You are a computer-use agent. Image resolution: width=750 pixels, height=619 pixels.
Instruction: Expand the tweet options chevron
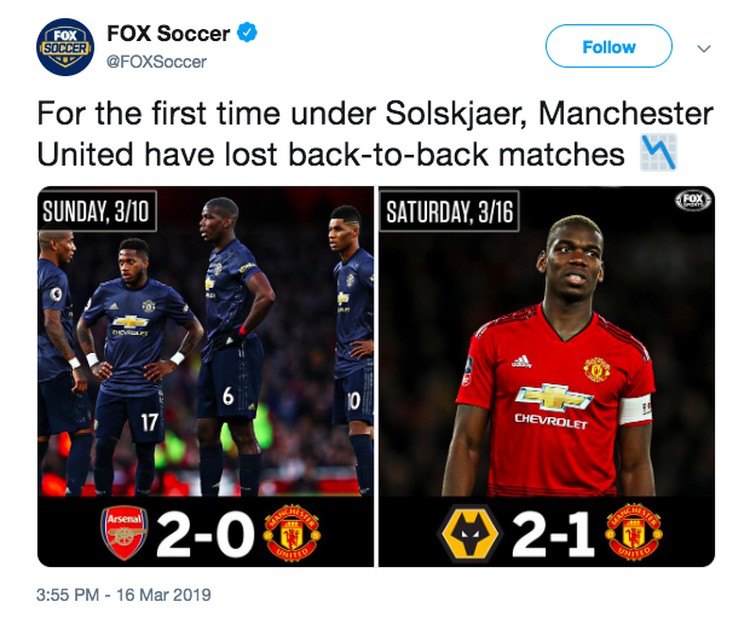click(704, 48)
